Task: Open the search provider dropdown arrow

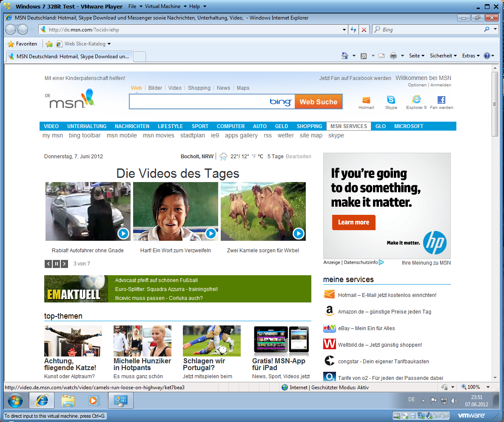Action: coord(495,29)
